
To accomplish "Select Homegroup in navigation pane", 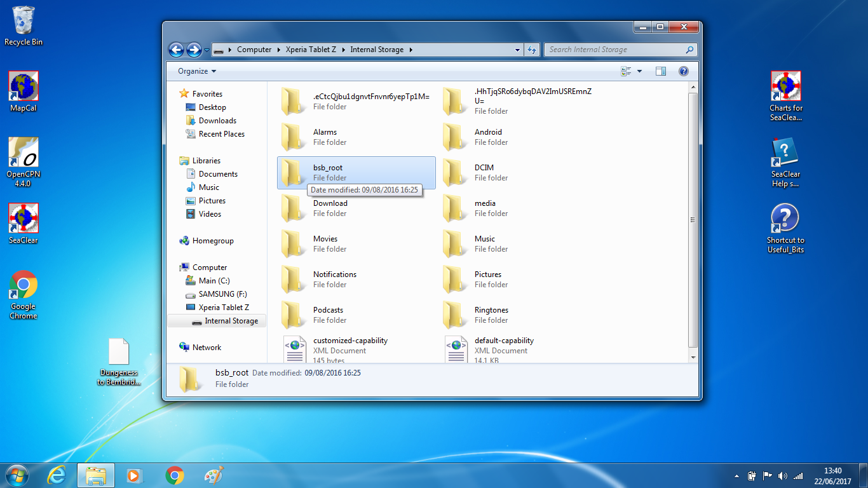I will point(213,241).
